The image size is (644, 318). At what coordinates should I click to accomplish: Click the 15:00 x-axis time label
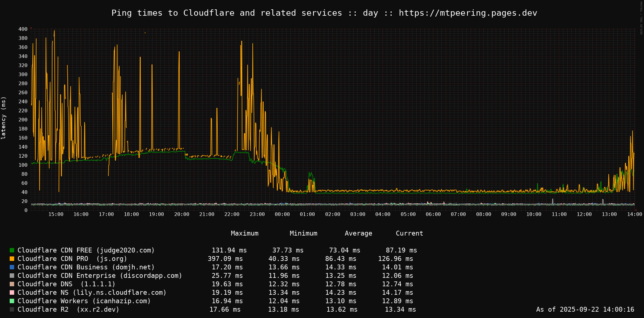pyautogui.click(x=56, y=214)
